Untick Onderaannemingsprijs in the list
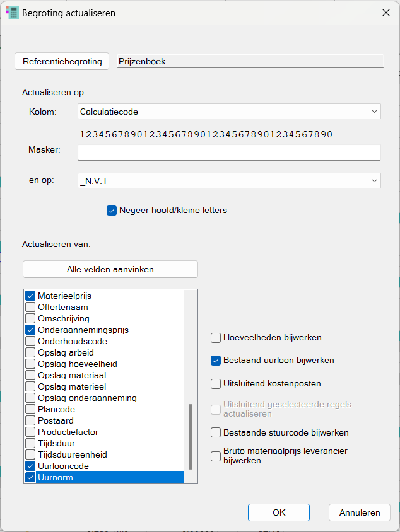This screenshot has height=532, width=400. click(x=30, y=330)
